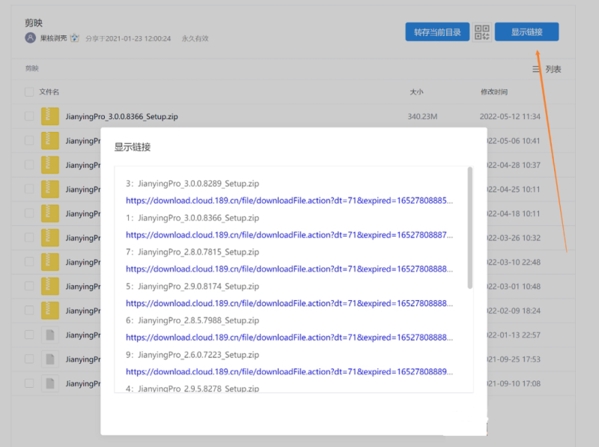The height and width of the screenshot is (447, 599).
Task: Click the 显示链接 button
Action: click(527, 32)
